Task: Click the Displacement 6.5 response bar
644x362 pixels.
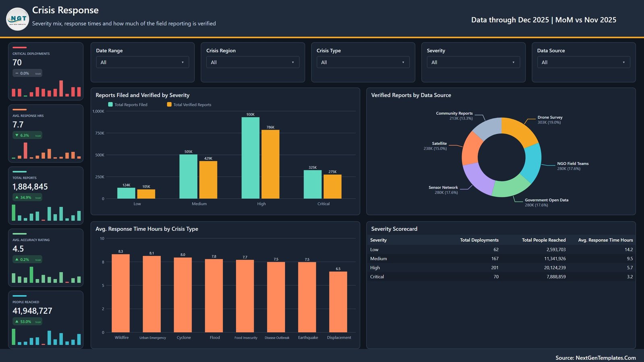Action: coord(338,302)
